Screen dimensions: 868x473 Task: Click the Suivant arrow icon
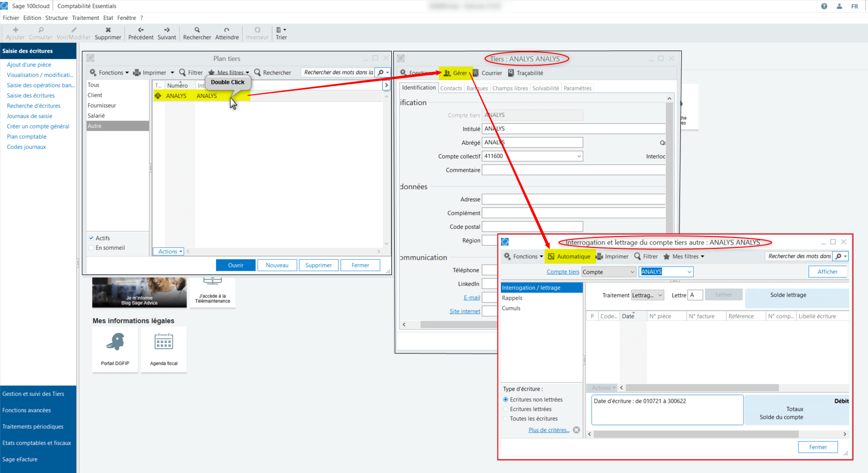(x=167, y=30)
